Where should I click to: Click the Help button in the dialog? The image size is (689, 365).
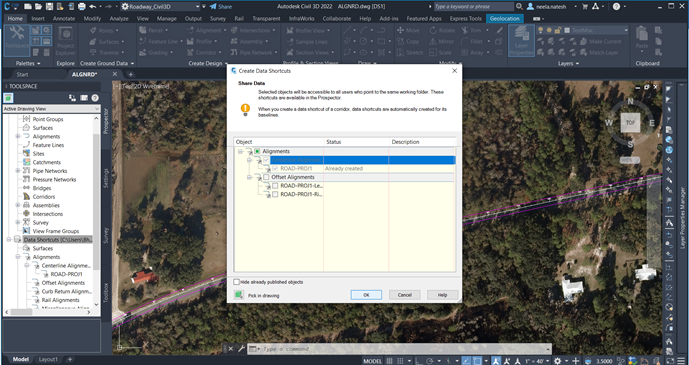442,295
